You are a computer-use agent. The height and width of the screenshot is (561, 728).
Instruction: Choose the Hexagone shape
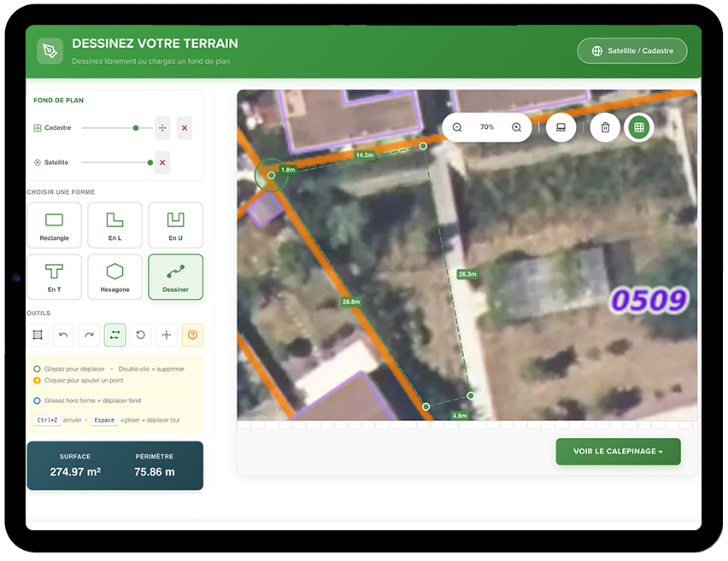(x=114, y=277)
